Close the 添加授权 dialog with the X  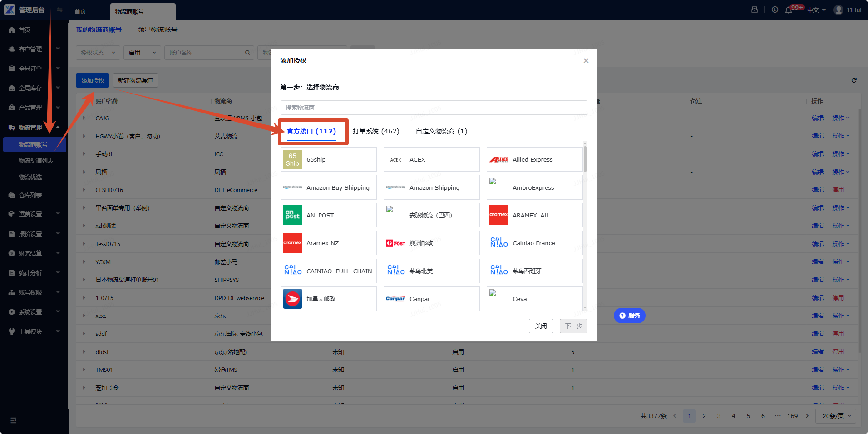(586, 61)
